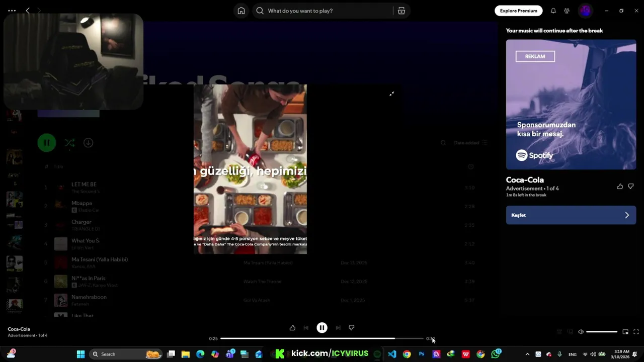Thumbs down in the playback bar
The image size is (644, 362).
pyautogui.click(x=352, y=328)
